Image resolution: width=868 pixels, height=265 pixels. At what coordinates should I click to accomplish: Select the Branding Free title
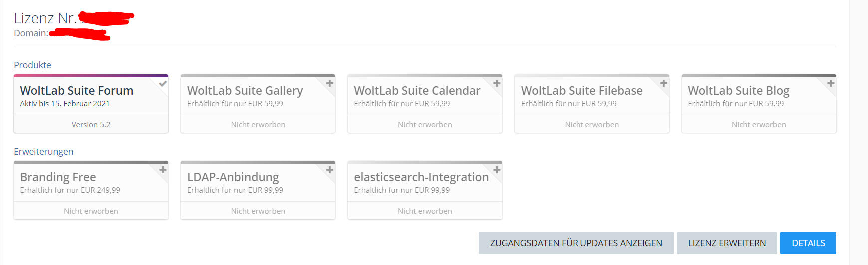coord(58,177)
